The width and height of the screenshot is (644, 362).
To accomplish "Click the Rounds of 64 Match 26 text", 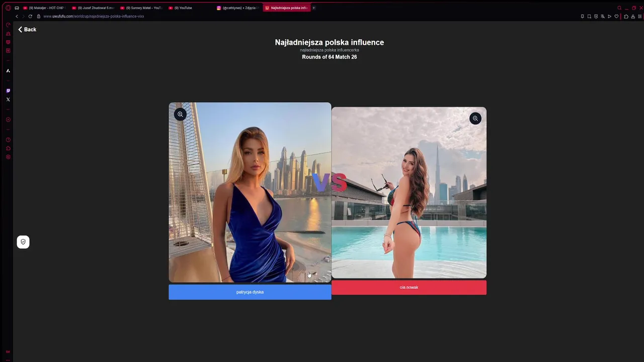I will (x=330, y=57).
